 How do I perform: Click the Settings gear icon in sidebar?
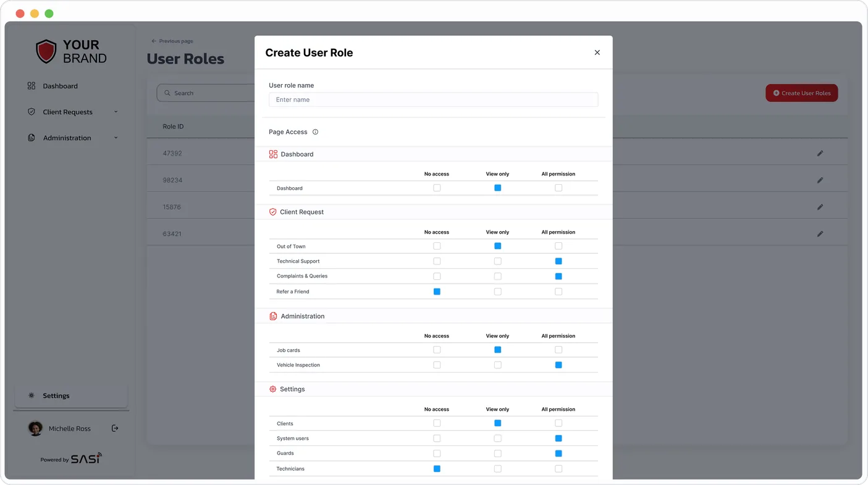point(32,395)
